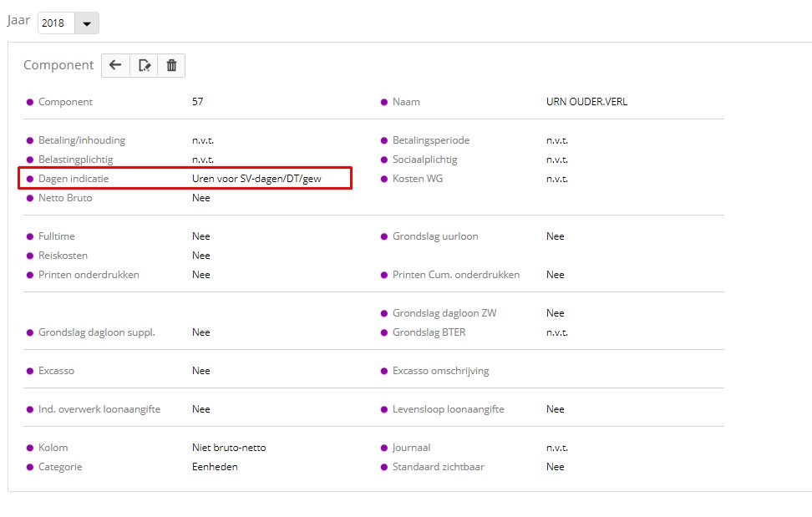Click the purple bullet beside Journaal

pyautogui.click(x=384, y=448)
